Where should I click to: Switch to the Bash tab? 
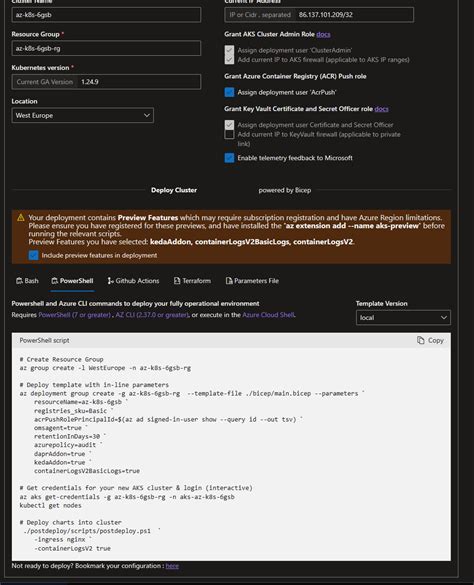[27, 281]
